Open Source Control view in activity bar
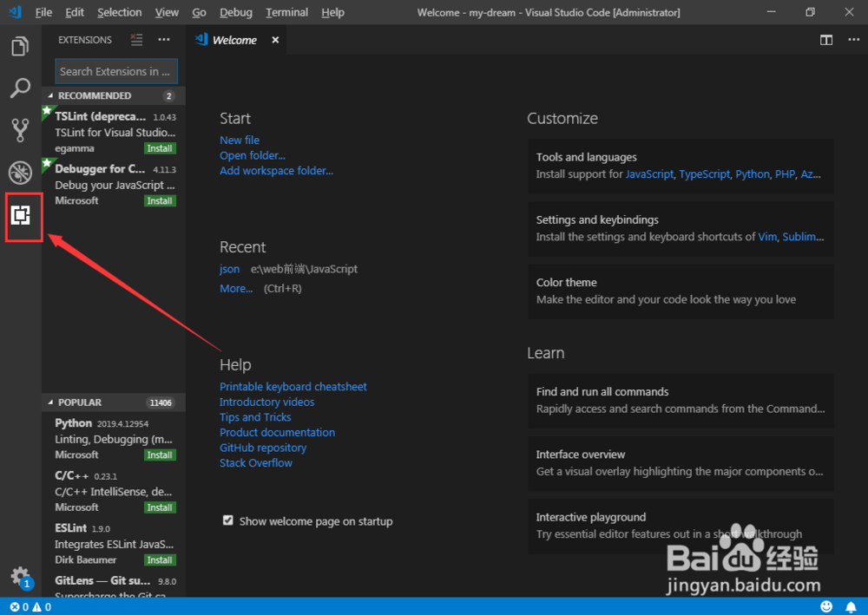Viewport: 868px width, 615px height. [x=20, y=130]
